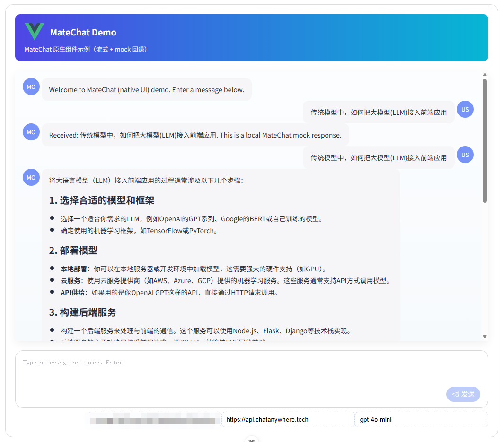Click the MO avatar next to the welcome message
The image size is (504, 442).
31,87
